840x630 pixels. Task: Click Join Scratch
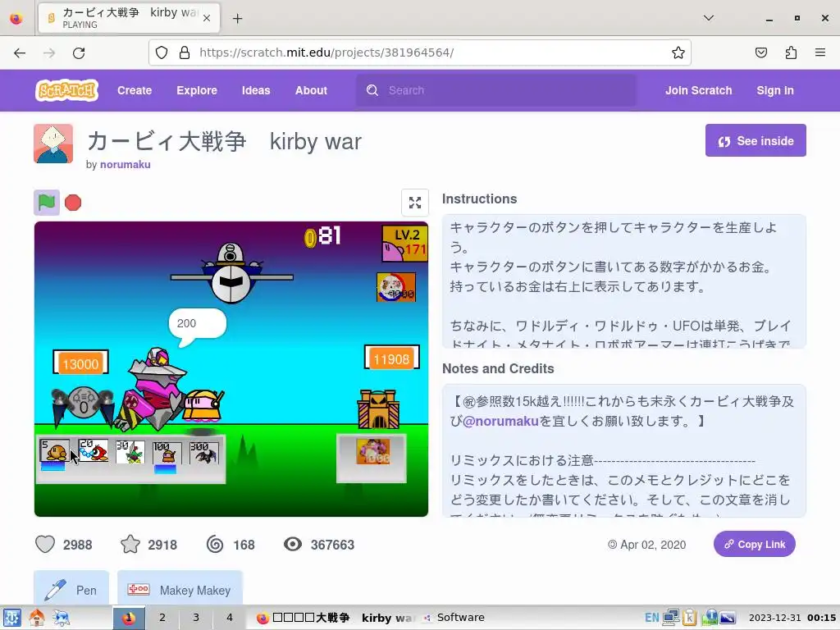(698, 90)
